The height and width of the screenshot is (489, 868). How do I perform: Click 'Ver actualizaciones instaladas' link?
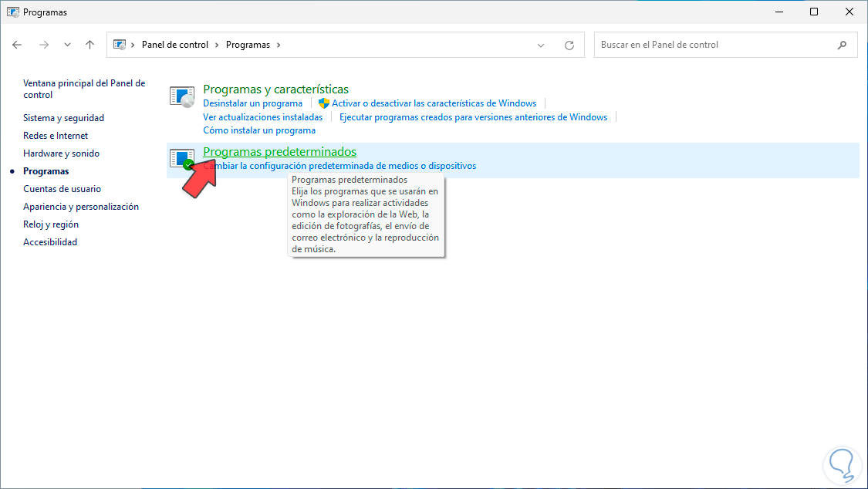pos(263,117)
